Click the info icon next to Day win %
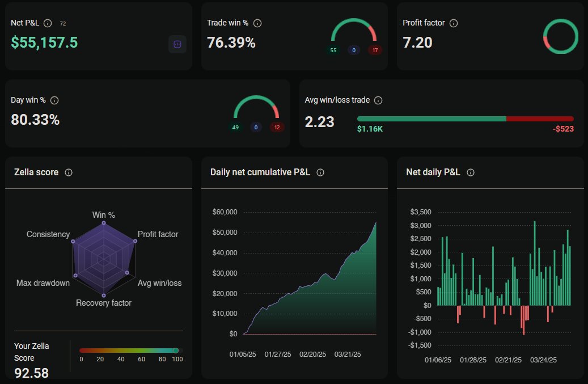The width and height of the screenshot is (588, 384). (54, 100)
